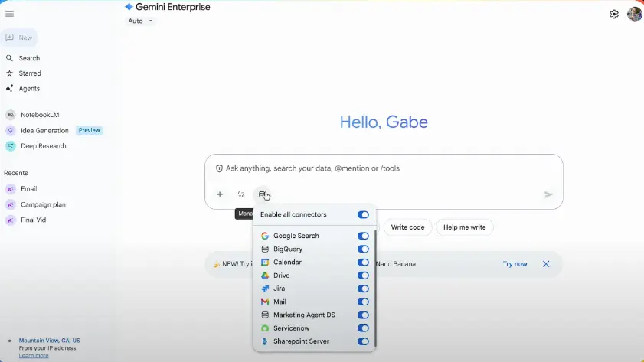Image resolution: width=644 pixels, height=362 pixels.
Task: Click the Jira connector icon
Action: [x=265, y=289]
